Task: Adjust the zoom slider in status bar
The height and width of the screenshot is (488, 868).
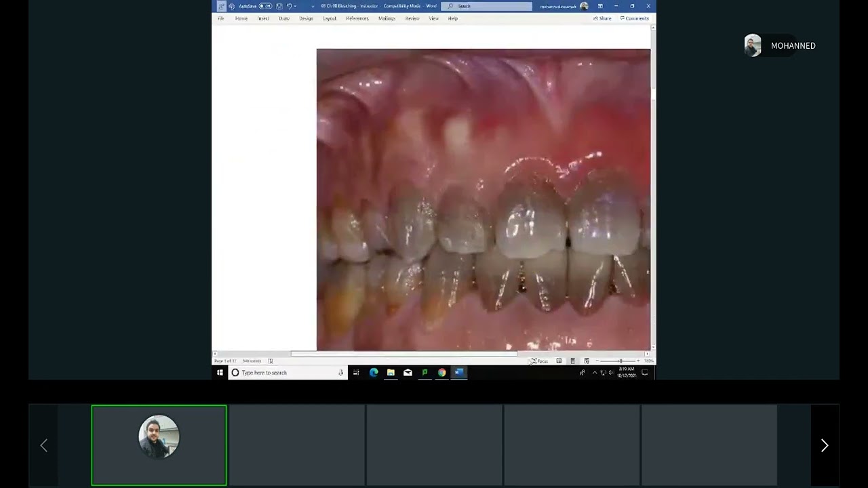Action: point(620,361)
